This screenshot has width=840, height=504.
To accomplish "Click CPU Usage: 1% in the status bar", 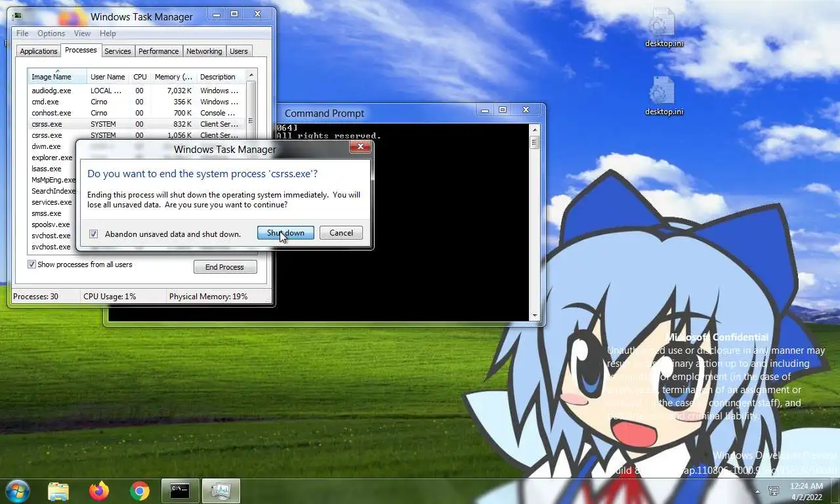I will 110,297.
